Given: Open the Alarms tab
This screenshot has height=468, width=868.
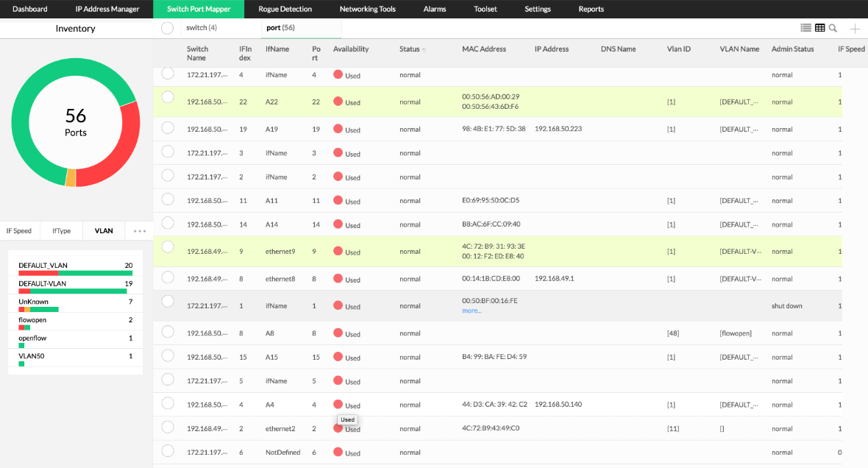Looking at the screenshot, I should coord(435,9).
